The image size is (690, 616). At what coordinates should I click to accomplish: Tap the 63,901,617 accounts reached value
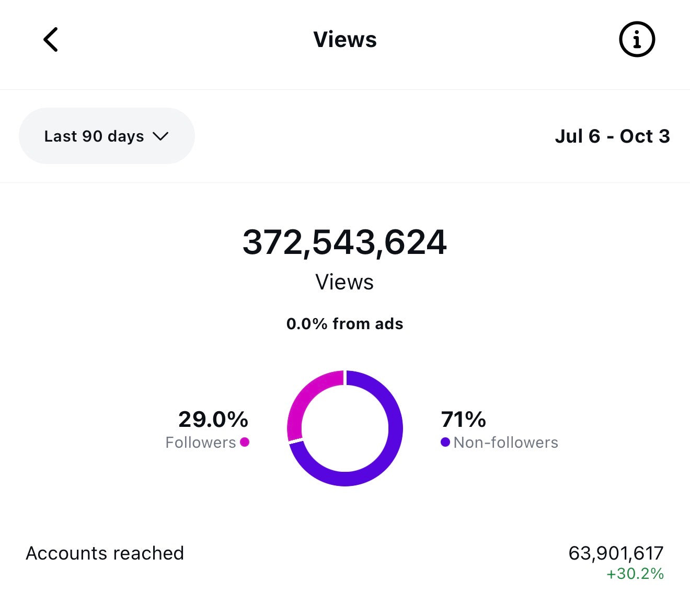615,553
